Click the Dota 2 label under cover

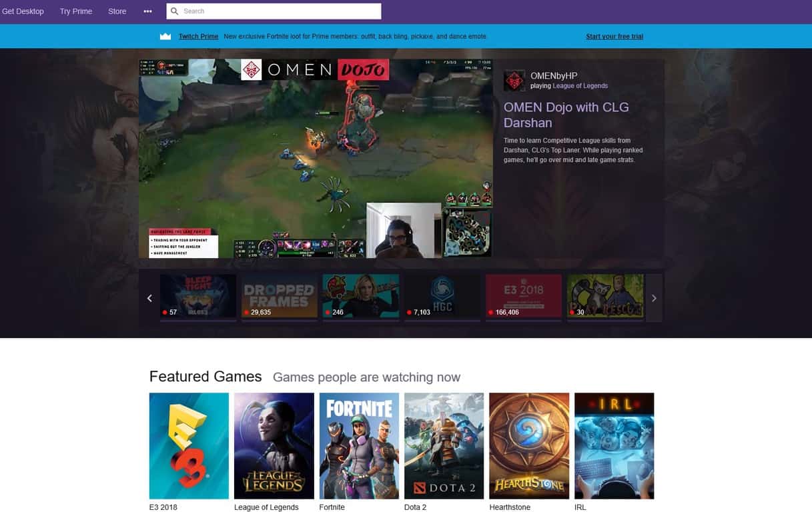pos(415,507)
